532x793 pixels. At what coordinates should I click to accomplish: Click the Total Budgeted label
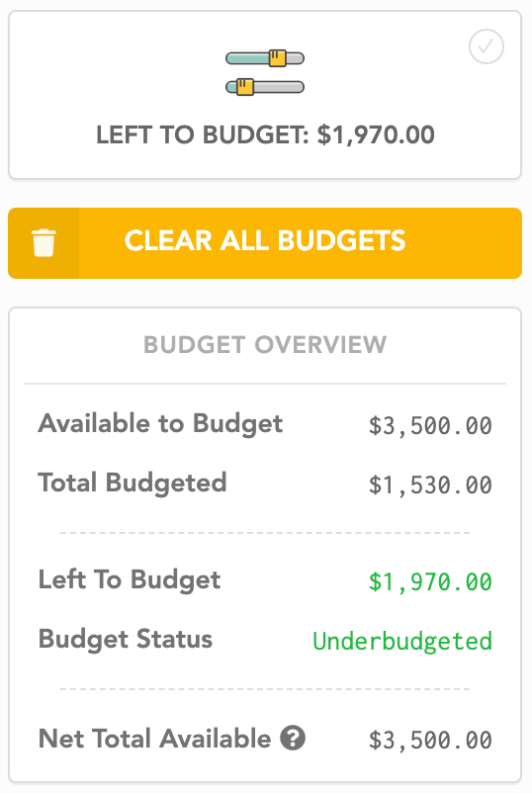(133, 483)
